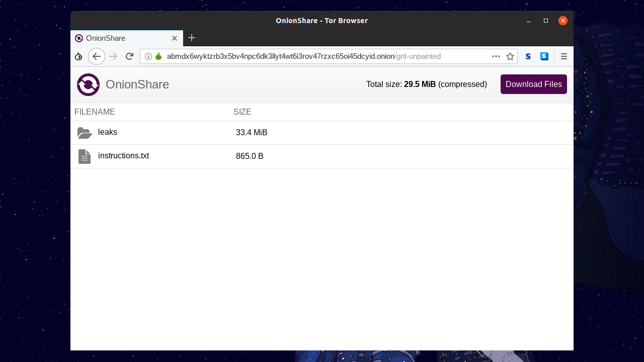
Task: Minimize the Tor Browser window
Action: [x=529, y=21]
